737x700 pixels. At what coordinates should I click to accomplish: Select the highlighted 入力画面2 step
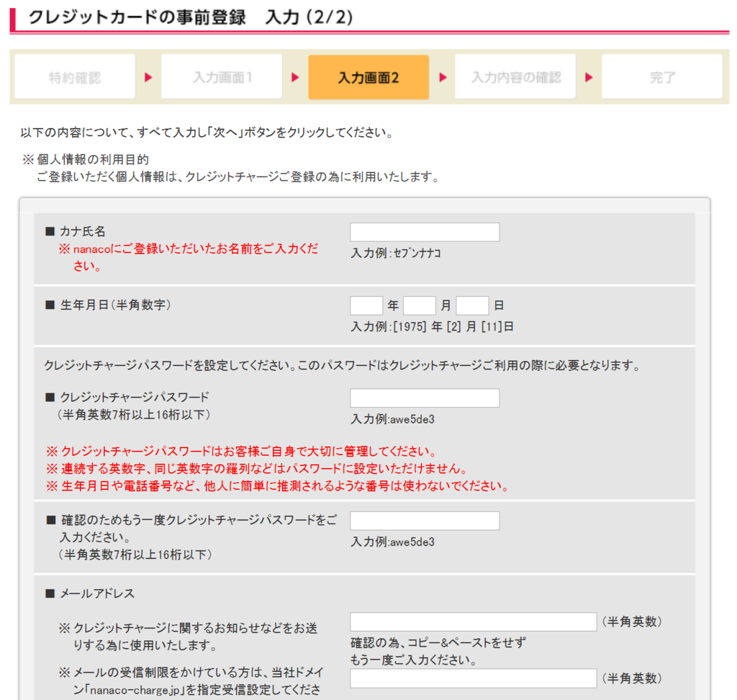pyautogui.click(x=368, y=77)
